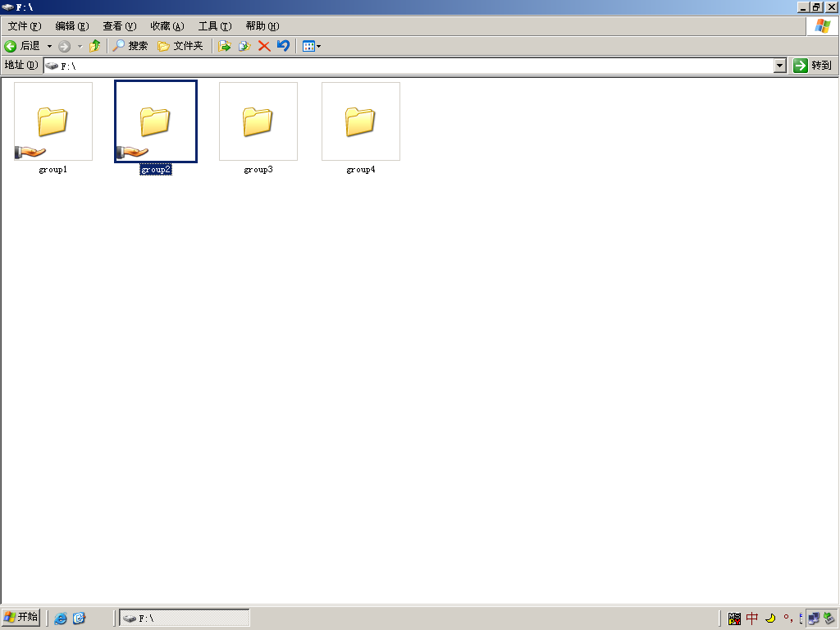Open the Favorites (收藏) menu
This screenshot has width=840, height=630.
167,25
